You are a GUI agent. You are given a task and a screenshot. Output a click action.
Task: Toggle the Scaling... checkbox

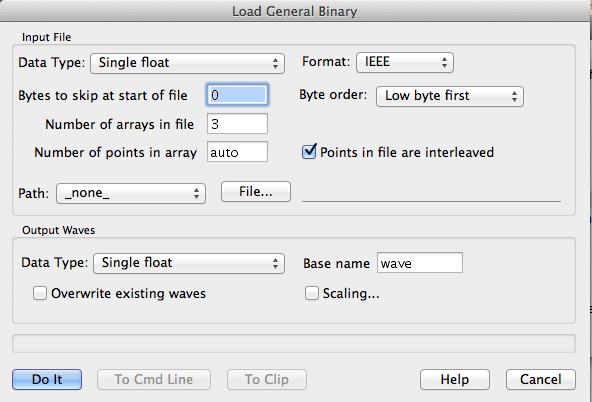click(x=311, y=293)
